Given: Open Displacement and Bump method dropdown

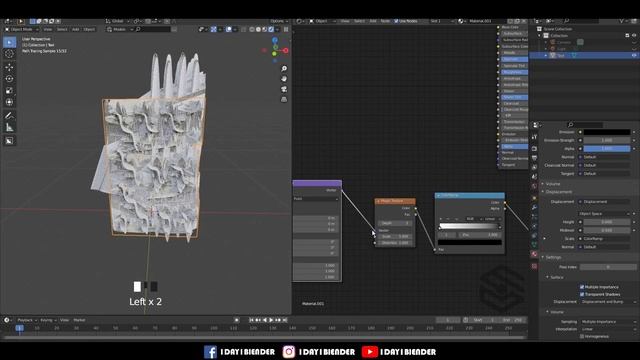Looking at the screenshot, I should click(608, 302).
